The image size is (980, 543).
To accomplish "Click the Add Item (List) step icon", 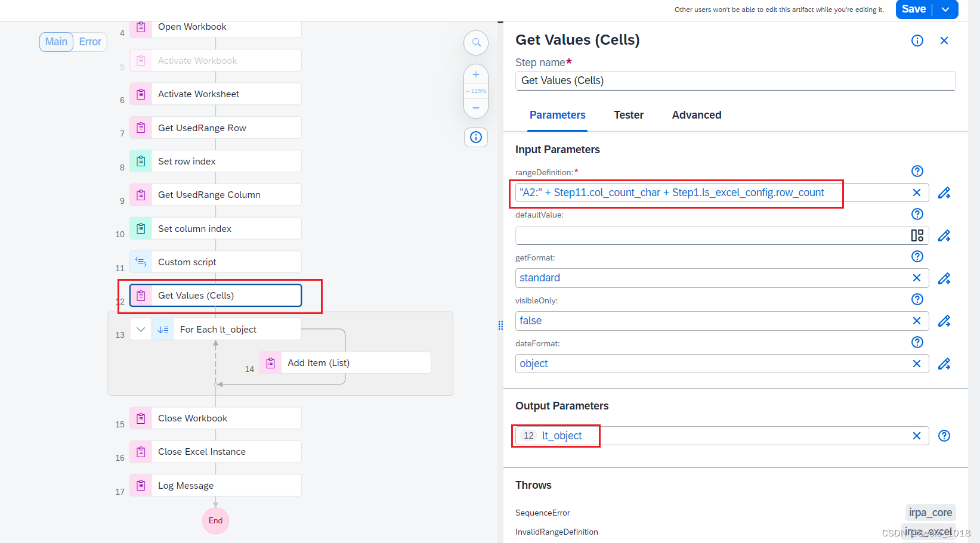I will (270, 363).
